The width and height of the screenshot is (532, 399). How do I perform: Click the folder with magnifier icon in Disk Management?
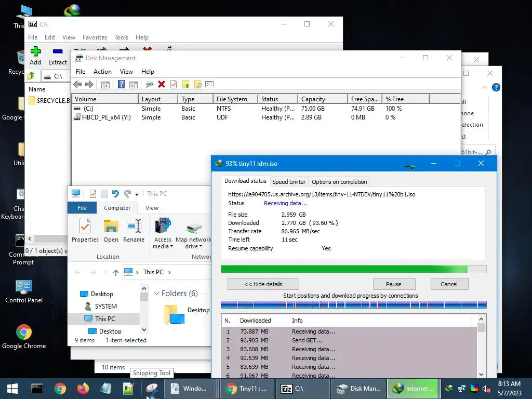(197, 85)
